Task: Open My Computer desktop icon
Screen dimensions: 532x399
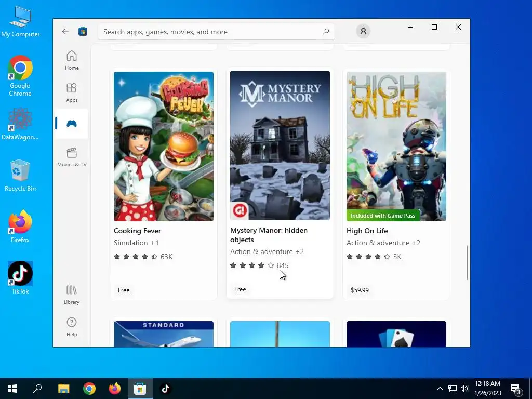Action: pyautogui.click(x=20, y=21)
